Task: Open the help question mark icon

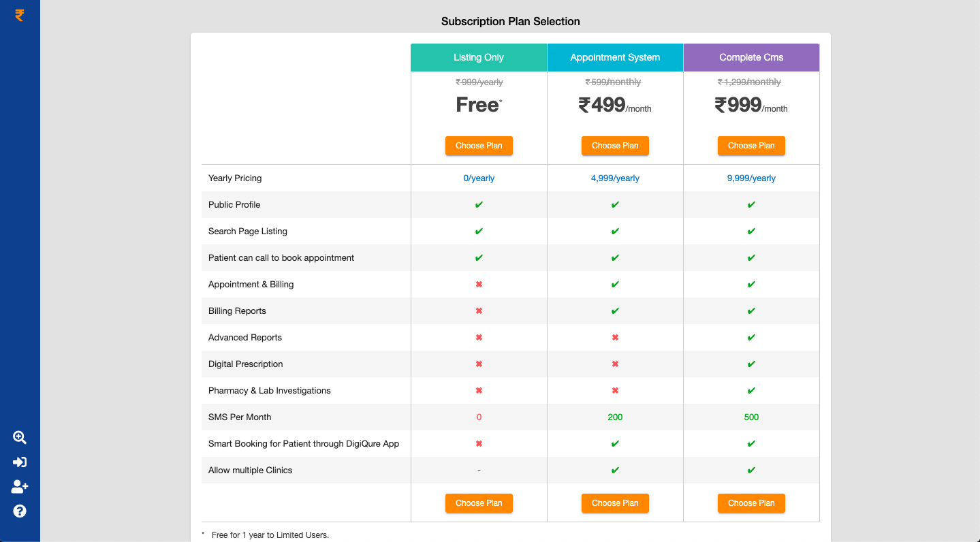Action: (20, 511)
